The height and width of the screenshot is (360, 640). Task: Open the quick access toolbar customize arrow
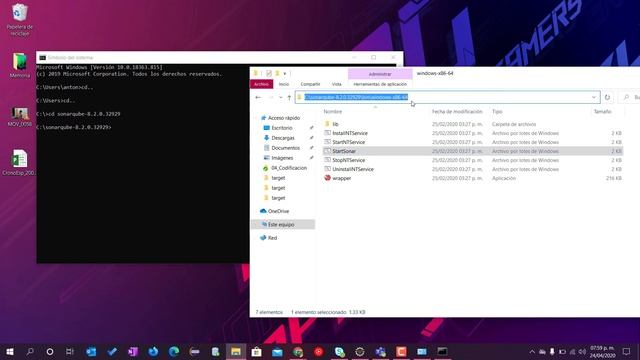click(x=285, y=73)
